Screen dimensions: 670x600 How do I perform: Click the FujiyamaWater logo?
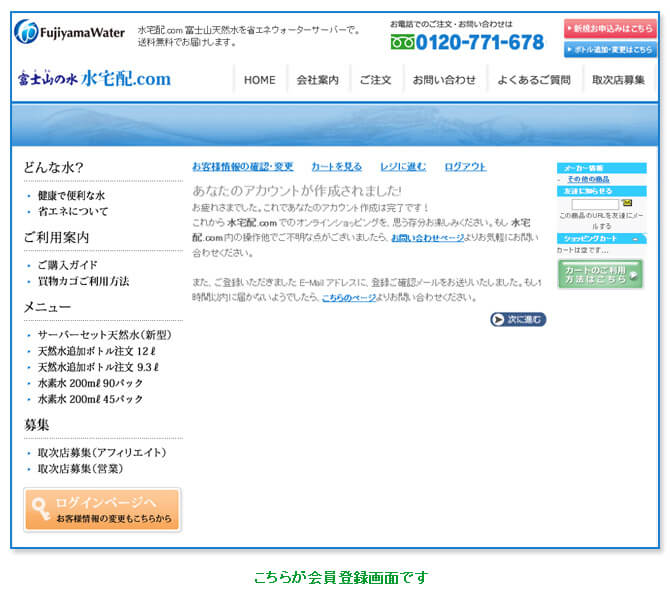point(69,32)
